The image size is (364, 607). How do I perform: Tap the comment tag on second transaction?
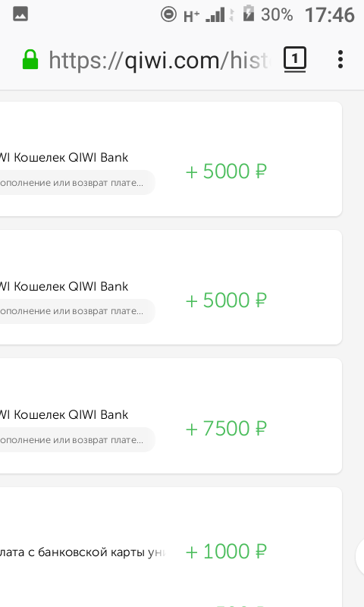coord(77,311)
